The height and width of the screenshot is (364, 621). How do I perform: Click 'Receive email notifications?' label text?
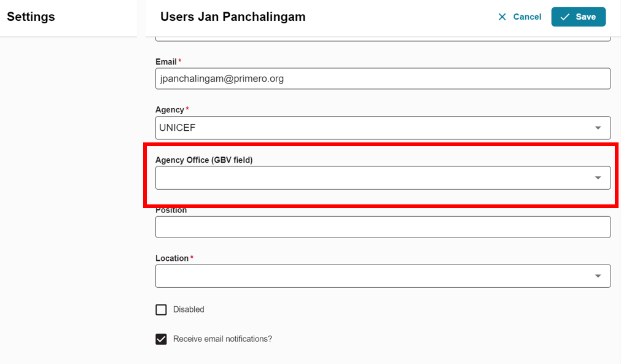[222, 339]
